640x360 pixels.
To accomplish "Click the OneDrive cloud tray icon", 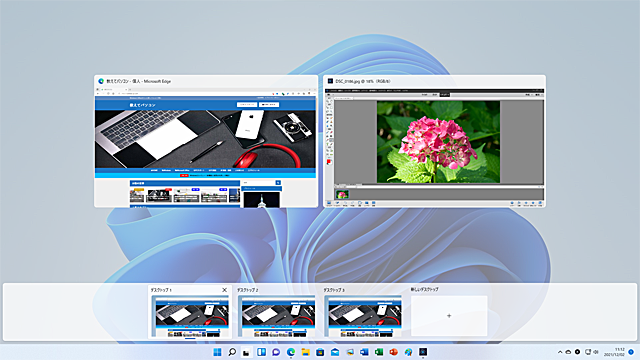I will coord(568,352).
